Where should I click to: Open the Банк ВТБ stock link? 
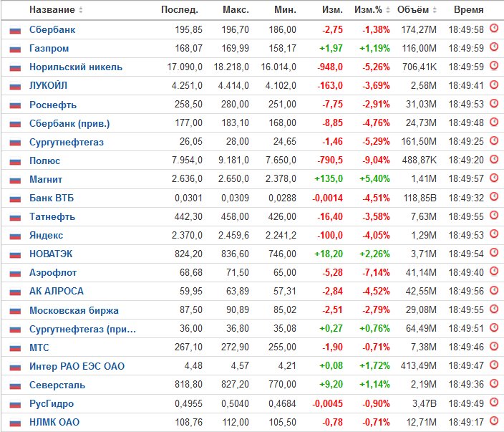tap(52, 198)
